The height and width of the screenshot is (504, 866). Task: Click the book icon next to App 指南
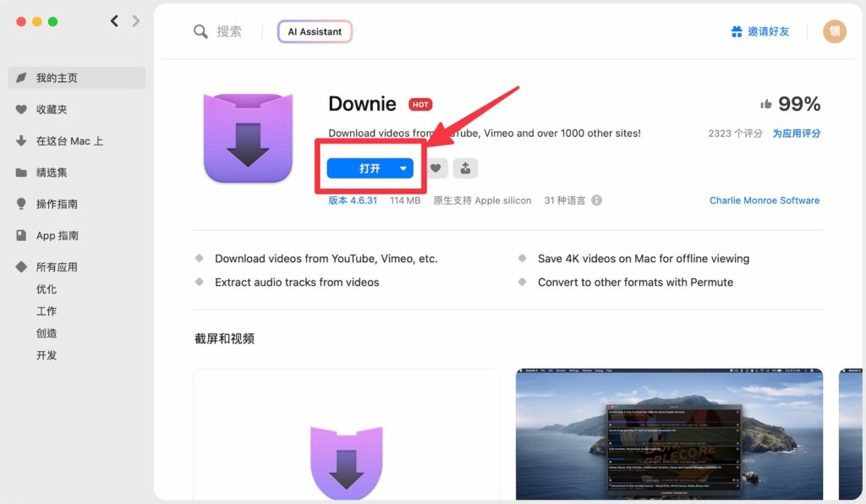(x=21, y=235)
